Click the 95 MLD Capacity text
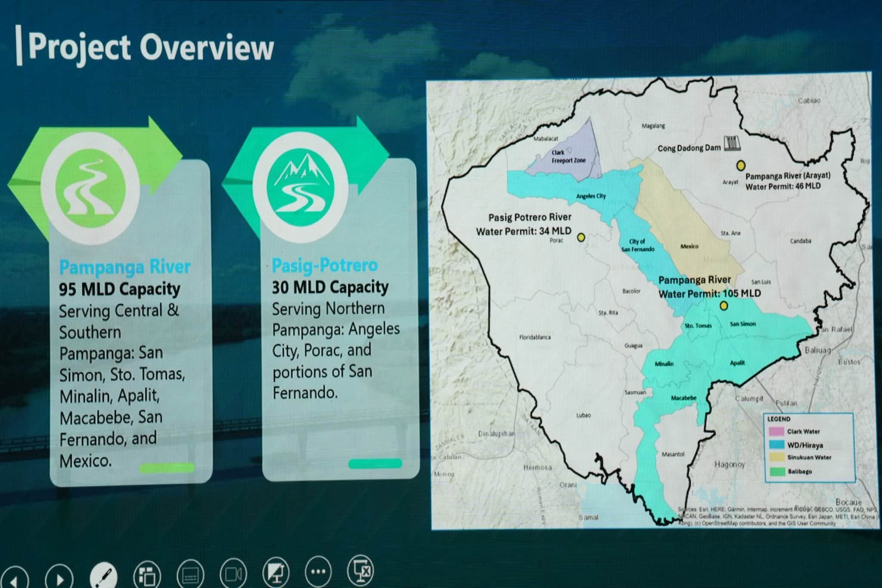This screenshot has height=588, width=882. click(x=119, y=289)
